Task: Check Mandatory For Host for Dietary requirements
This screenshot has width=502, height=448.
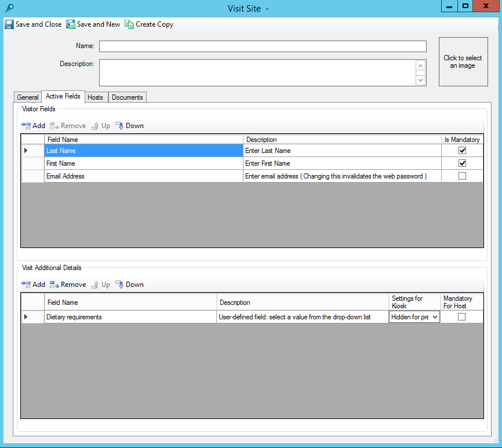Action: point(461,317)
